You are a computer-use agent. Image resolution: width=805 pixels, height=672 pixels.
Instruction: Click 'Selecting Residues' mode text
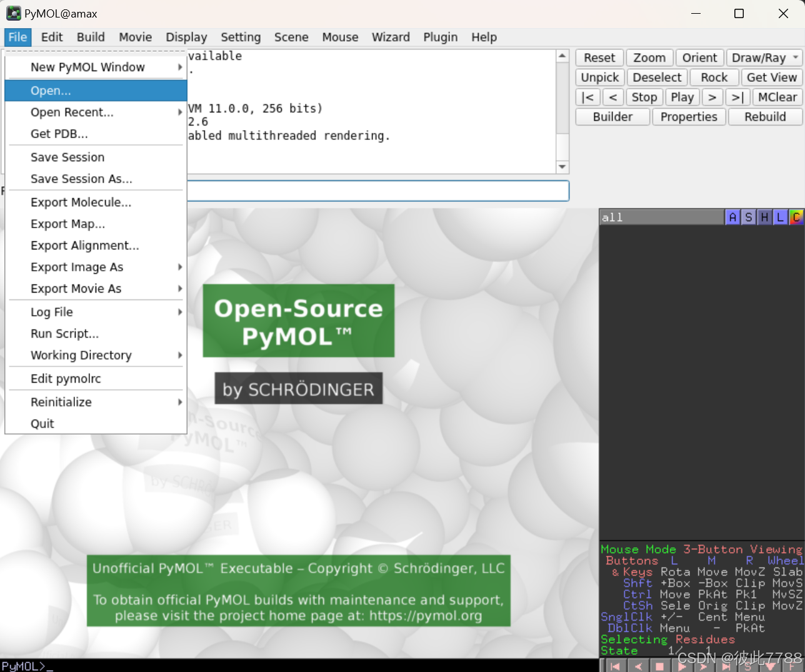(667, 639)
